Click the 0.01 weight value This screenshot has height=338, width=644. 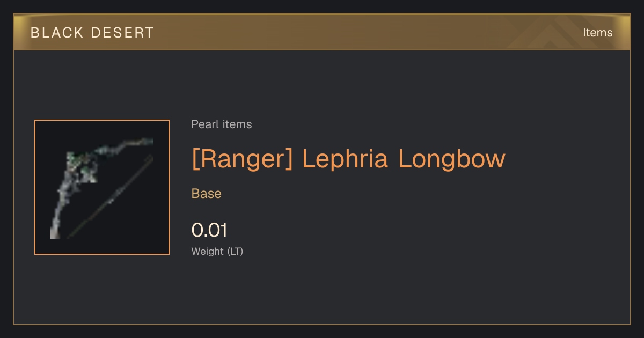point(209,230)
